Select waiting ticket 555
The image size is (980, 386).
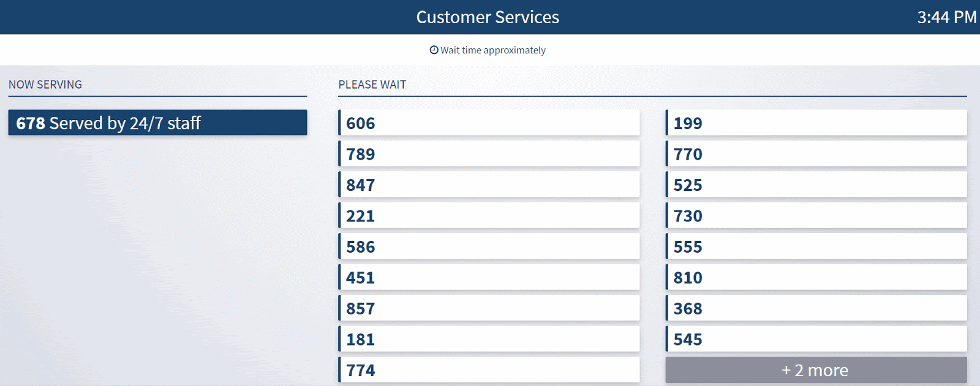point(816,247)
